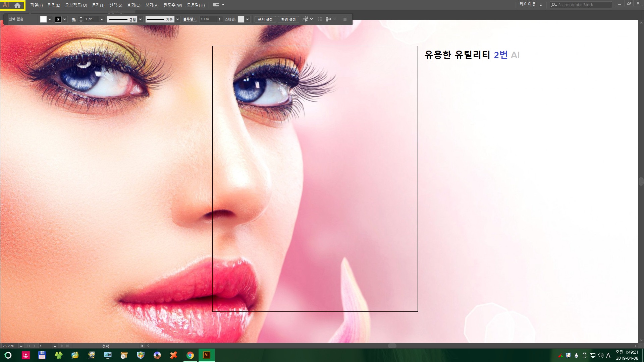Open the control panel options menu icon
The image size is (644, 362).
pyautogui.click(x=344, y=19)
